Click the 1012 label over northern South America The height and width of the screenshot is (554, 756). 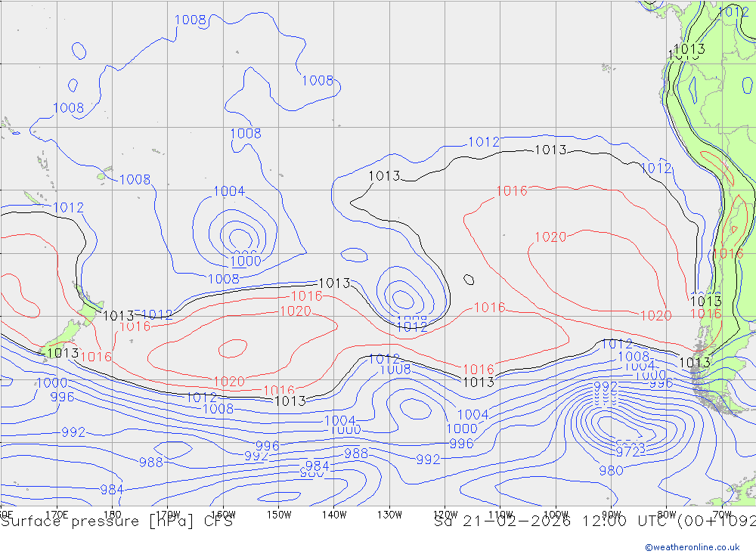tap(733, 11)
